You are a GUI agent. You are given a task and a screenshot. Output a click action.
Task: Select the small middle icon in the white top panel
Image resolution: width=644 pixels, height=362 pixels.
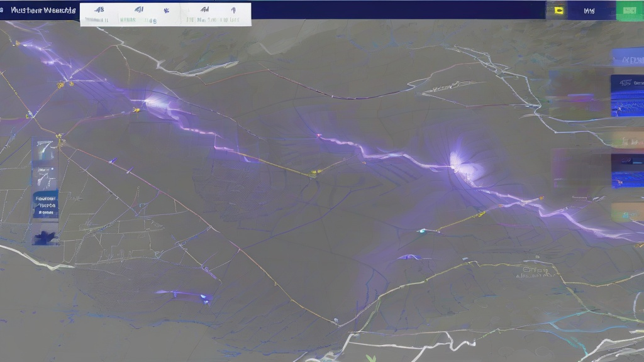[x=166, y=11]
